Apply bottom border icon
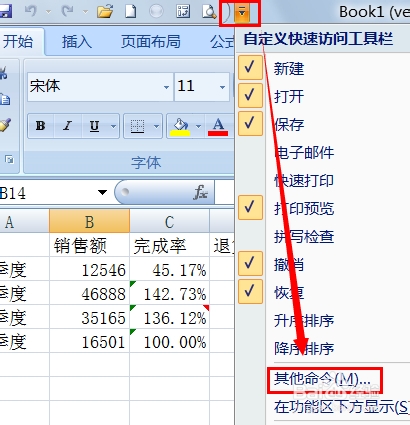This screenshot has width=410, height=425. (137, 126)
